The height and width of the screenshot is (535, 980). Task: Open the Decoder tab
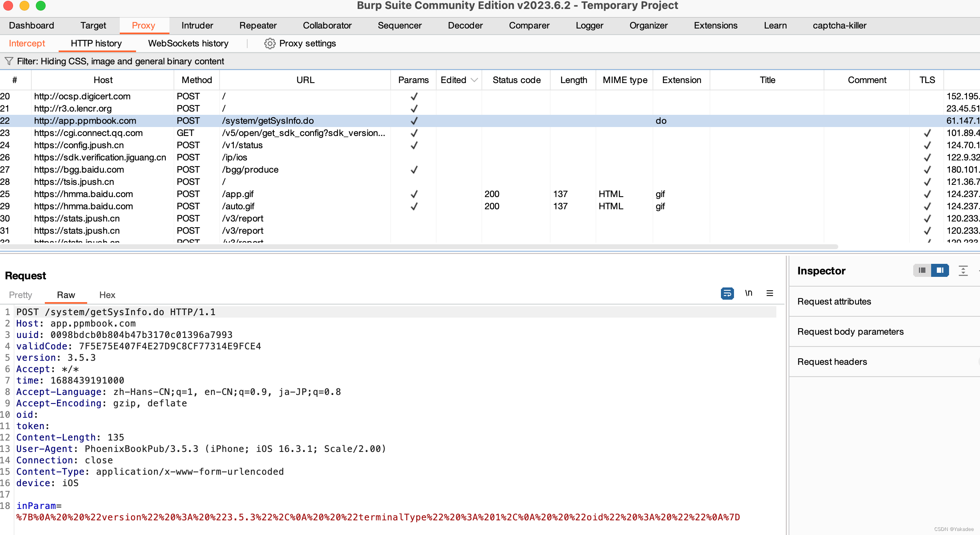465,25
